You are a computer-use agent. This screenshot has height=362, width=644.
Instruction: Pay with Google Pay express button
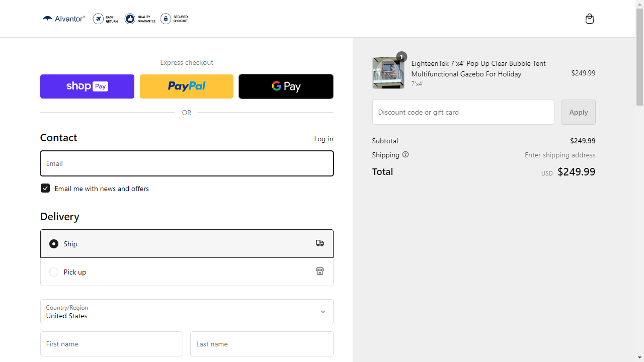click(286, 86)
